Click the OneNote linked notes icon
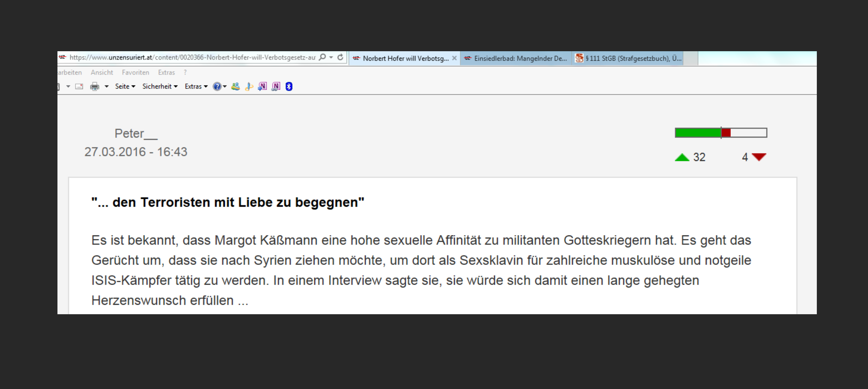This screenshot has height=389, width=868. tap(276, 87)
